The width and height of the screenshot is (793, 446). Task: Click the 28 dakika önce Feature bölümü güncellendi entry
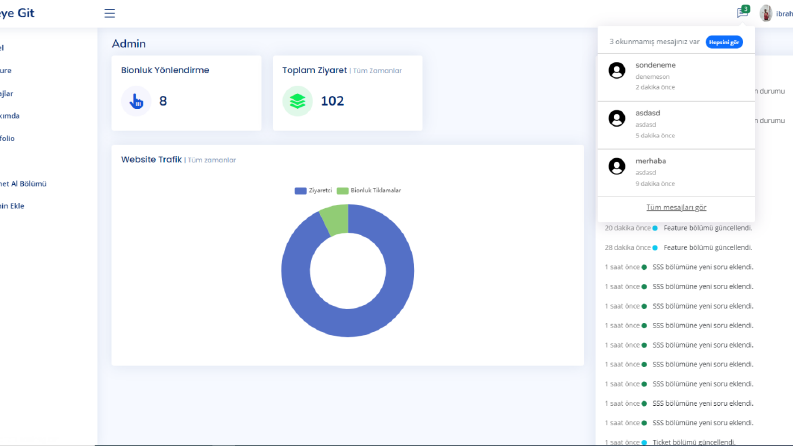678,247
